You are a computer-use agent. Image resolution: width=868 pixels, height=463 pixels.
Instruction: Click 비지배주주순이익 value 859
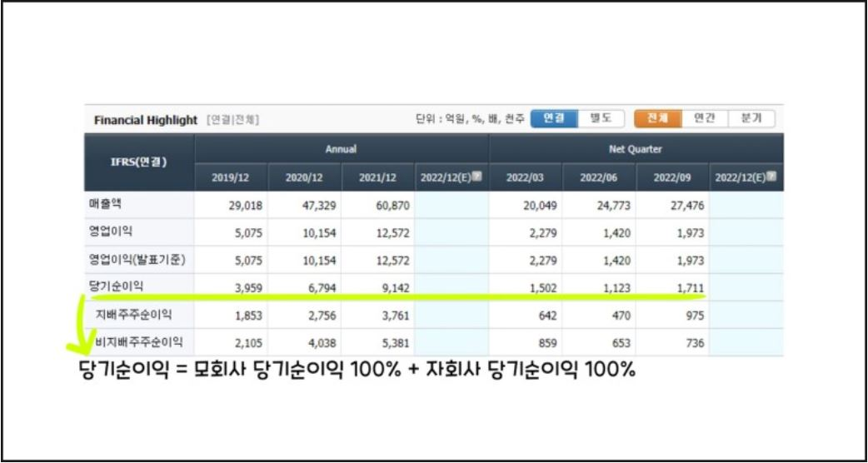click(547, 344)
